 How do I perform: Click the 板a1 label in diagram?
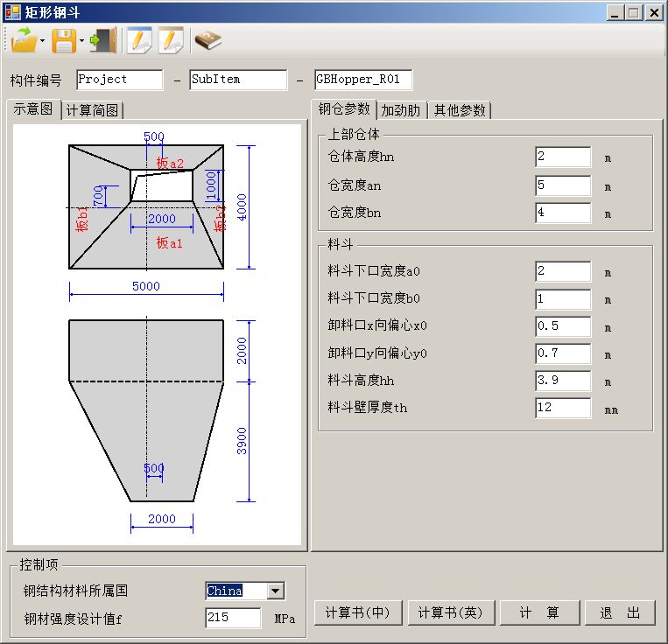(x=169, y=243)
